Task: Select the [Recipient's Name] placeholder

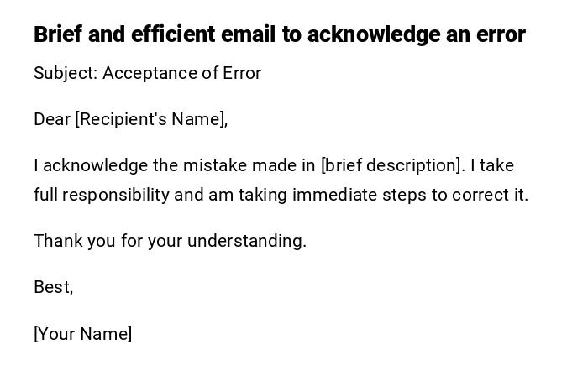Action: (151, 119)
